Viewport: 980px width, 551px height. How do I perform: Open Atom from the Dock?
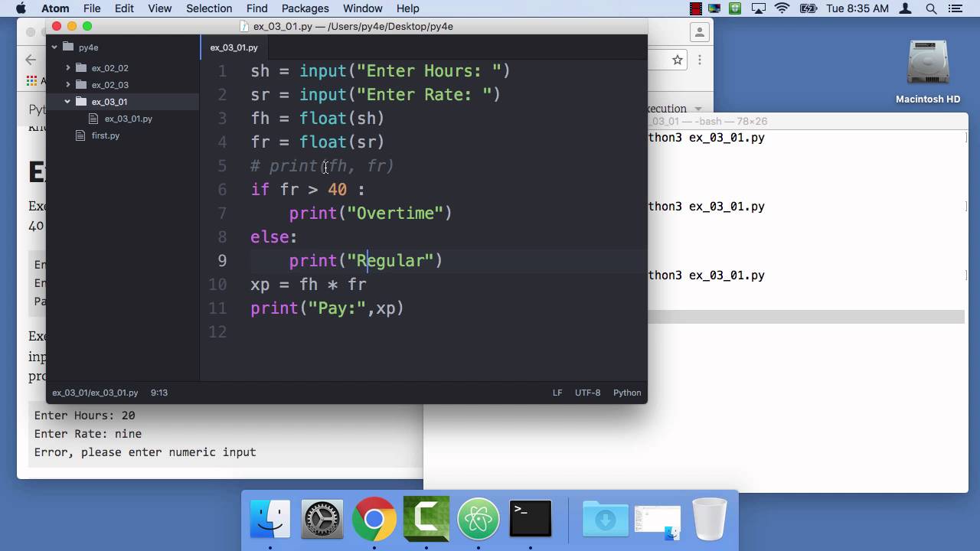point(479,520)
